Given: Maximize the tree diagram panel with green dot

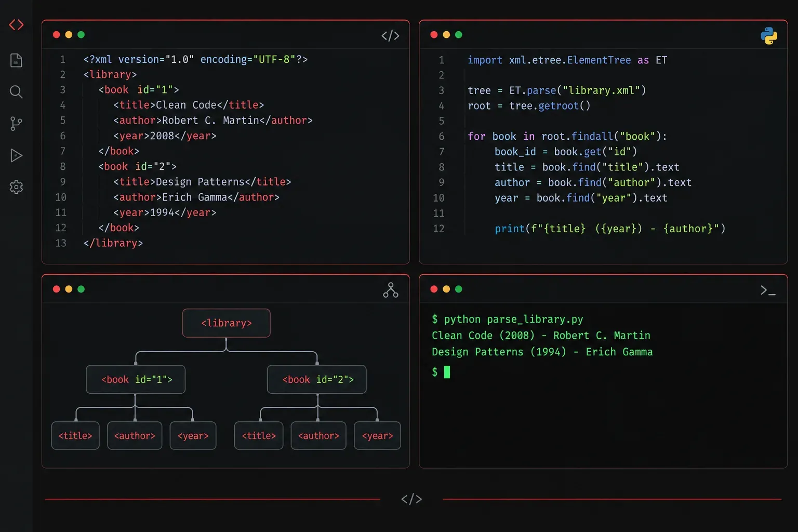Looking at the screenshot, I should tap(81, 289).
